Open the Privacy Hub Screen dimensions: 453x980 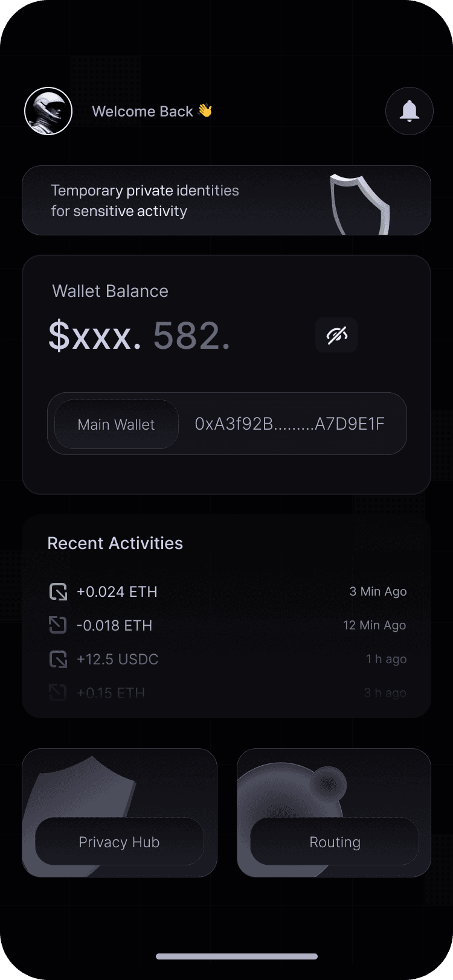point(120,842)
